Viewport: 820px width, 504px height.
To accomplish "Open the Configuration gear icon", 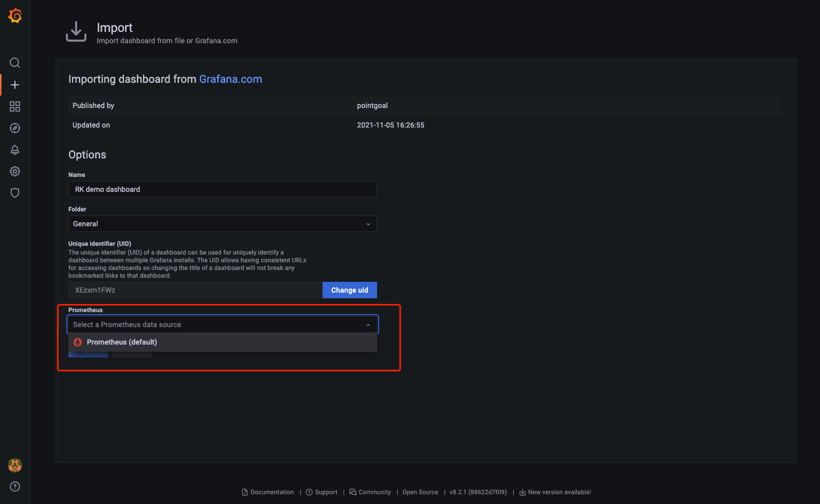I will tap(15, 171).
